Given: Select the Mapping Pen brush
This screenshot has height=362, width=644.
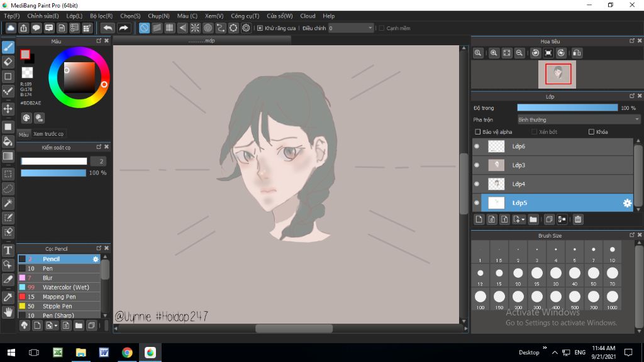Looking at the screenshot, I should (x=58, y=297).
